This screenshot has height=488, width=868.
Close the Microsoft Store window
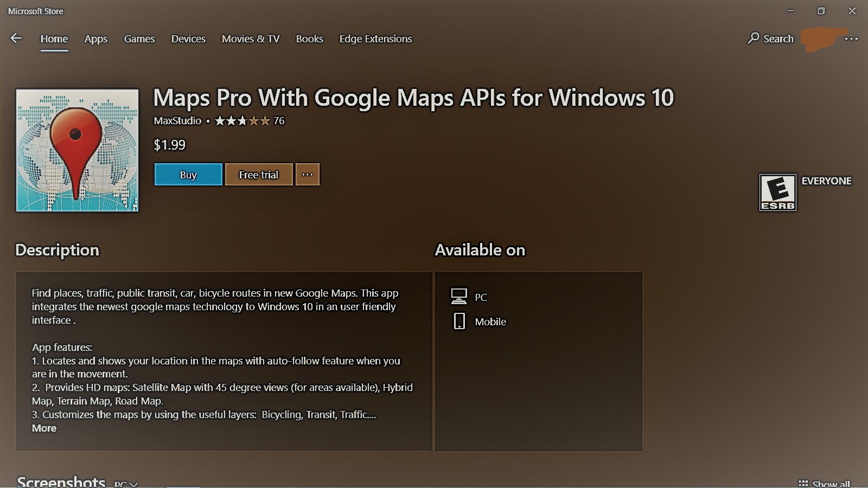pos(852,11)
